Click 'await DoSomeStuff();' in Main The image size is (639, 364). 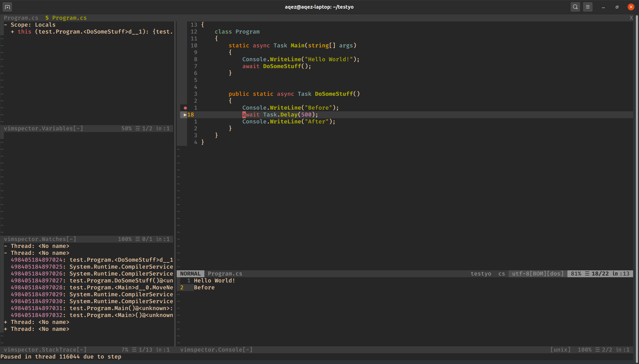coord(277,66)
